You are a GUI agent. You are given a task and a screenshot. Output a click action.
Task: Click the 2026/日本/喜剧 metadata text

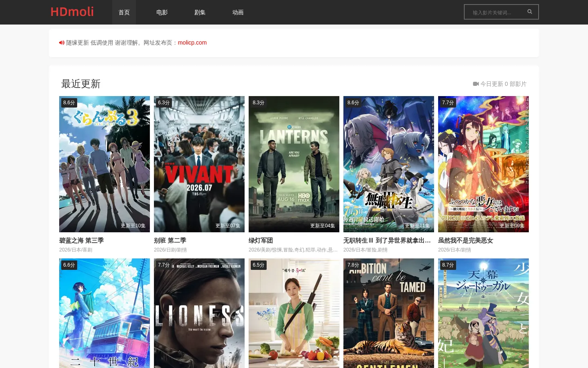click(x=76, y=250)
